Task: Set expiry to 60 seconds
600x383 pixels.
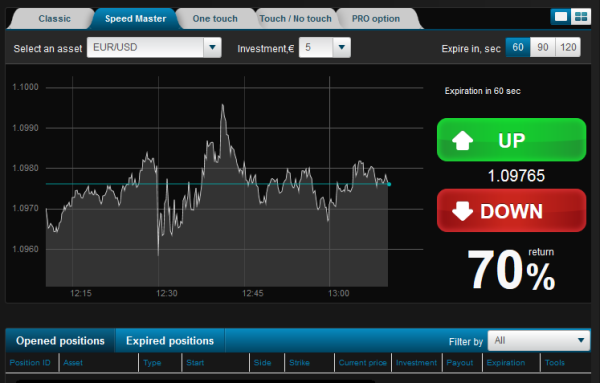Action: coord(518,47)
